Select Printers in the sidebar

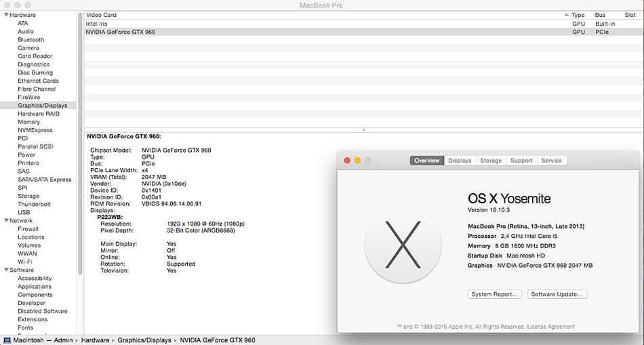28,163
